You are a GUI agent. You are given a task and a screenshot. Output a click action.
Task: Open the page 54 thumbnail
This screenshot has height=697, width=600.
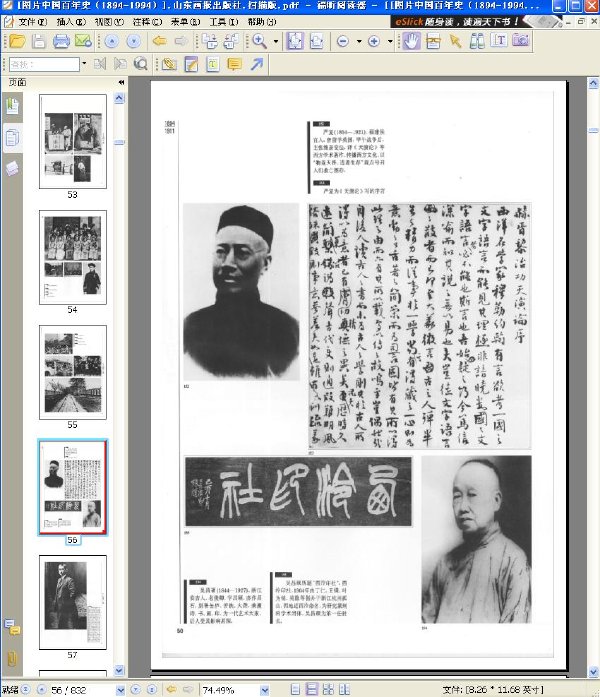pos(73,257)
